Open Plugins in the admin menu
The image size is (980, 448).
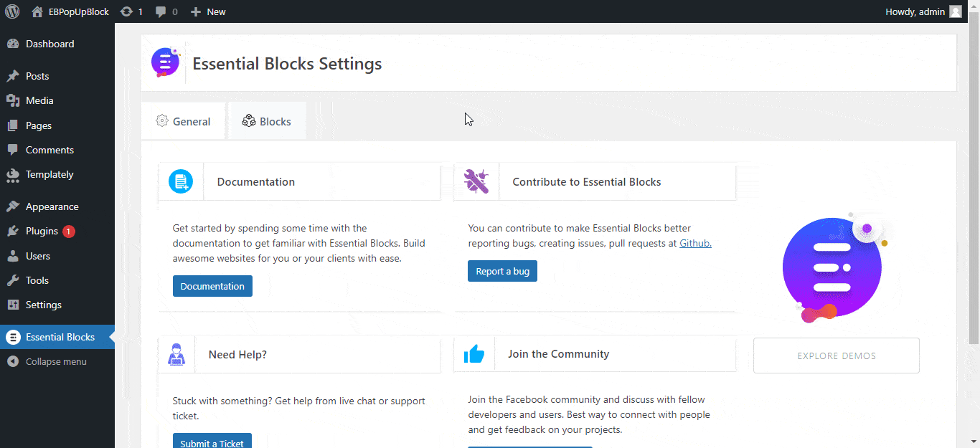click(x=57, y=231)
